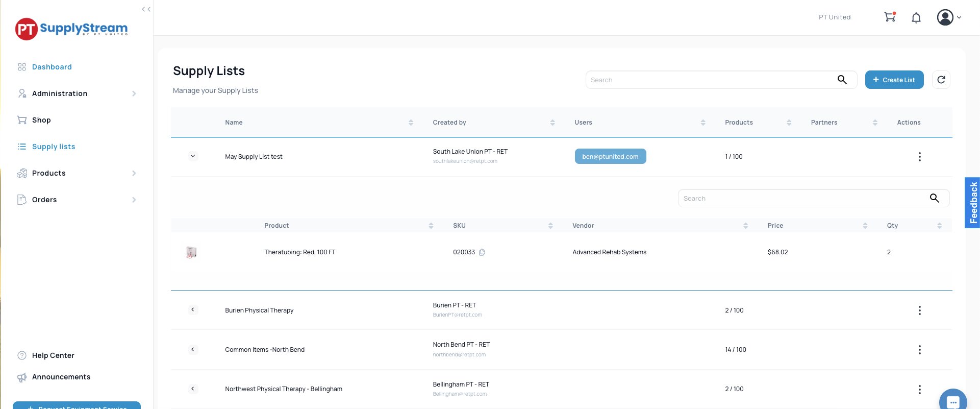Open the notifications bell
980x409 pixels.
pyautogui.click(x=916, y=18)
